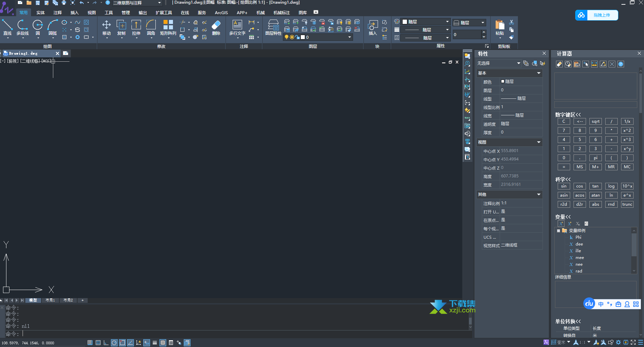The width and height of the screenshot is (644, 347).
Task: Click the calculator C clear button
Action: pyautogui.click(x=564, y=121)
